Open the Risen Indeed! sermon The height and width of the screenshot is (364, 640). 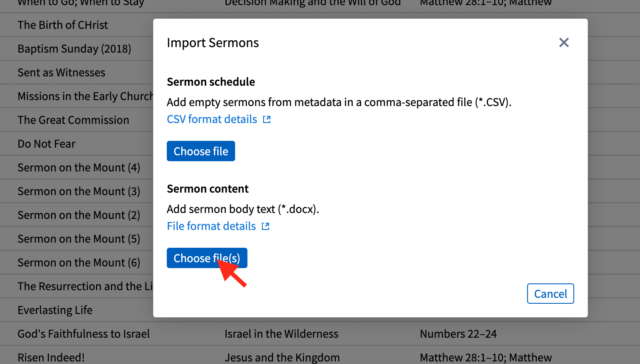[51, 358]
